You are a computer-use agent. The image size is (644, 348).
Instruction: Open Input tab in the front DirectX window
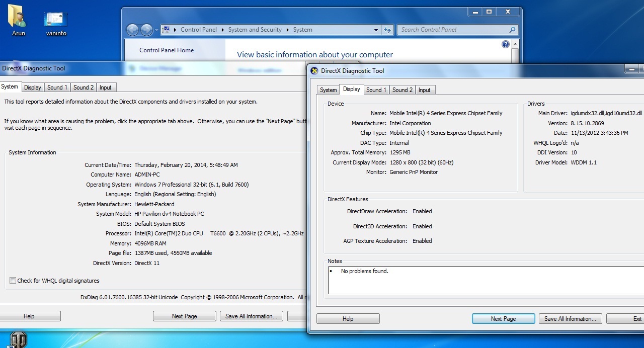[x=425, y=90]
